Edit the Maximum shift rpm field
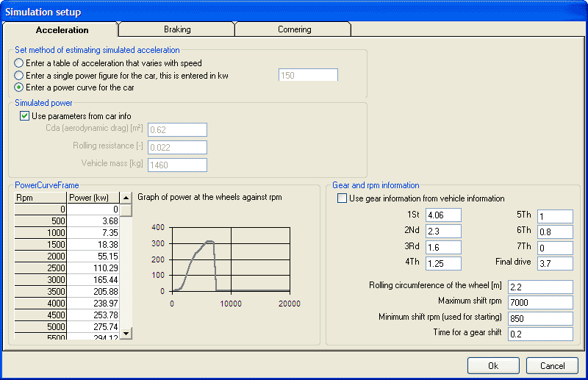 click(539, 302)
